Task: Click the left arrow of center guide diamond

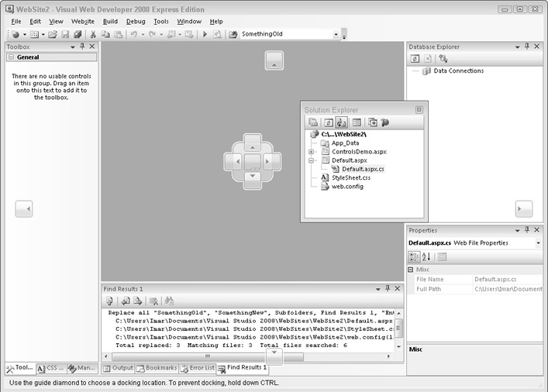Action: point(233,161)
